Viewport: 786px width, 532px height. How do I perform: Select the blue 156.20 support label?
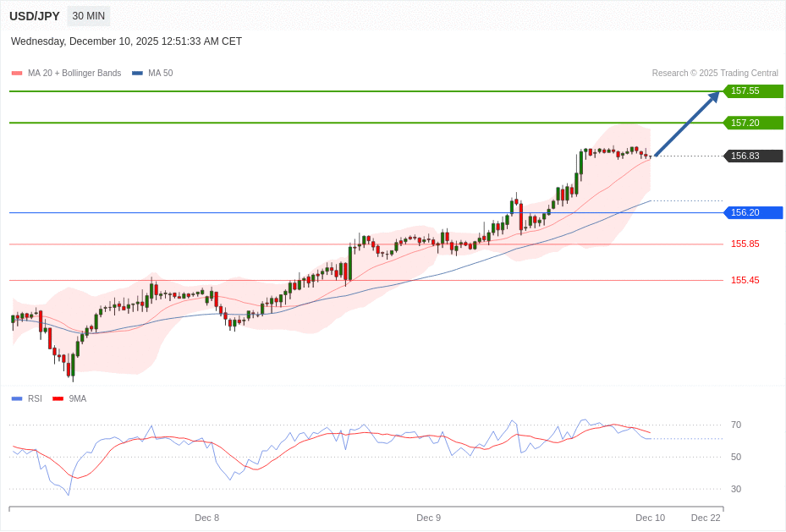751,212
